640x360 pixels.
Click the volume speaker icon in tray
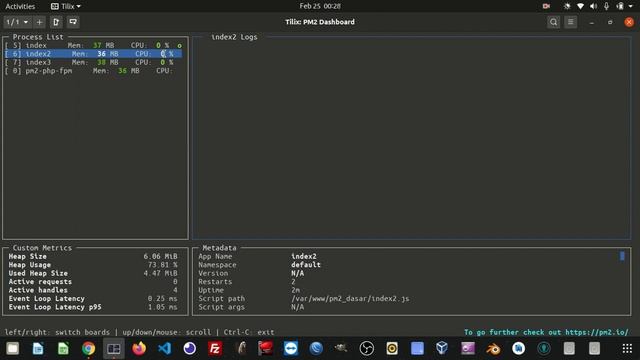click(593, 6)
